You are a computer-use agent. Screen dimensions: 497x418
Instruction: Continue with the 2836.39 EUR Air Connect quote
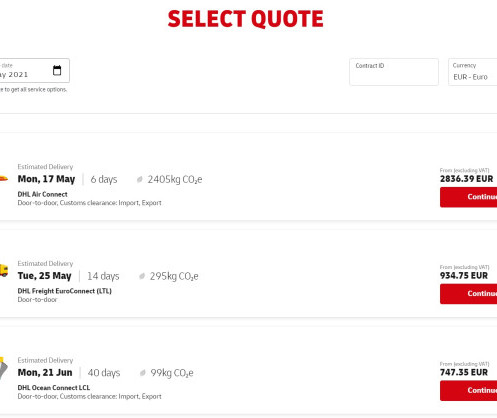468,197
